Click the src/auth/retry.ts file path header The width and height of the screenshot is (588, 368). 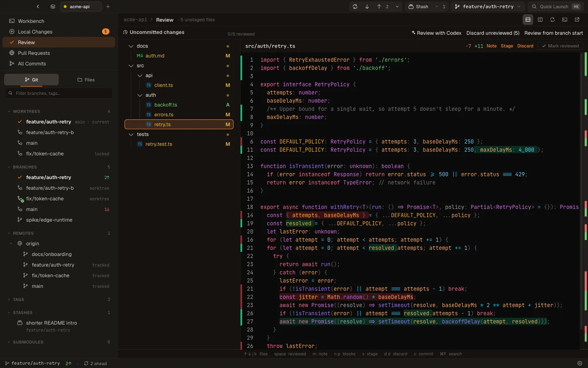(270, 46)
